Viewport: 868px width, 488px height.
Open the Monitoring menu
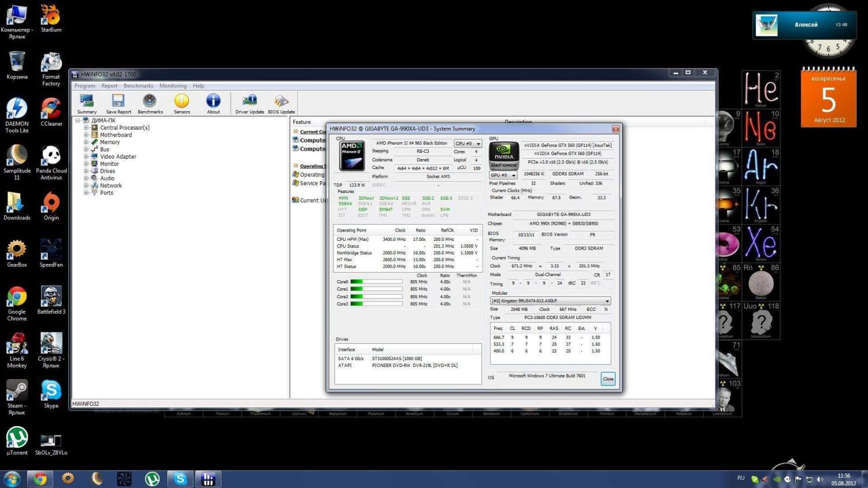tap(173, 86)
